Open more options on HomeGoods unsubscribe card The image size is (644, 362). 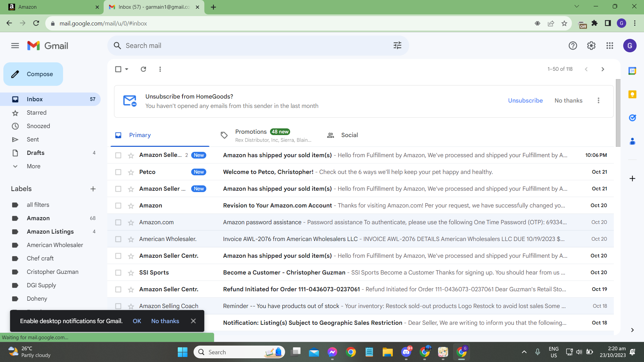598,101
